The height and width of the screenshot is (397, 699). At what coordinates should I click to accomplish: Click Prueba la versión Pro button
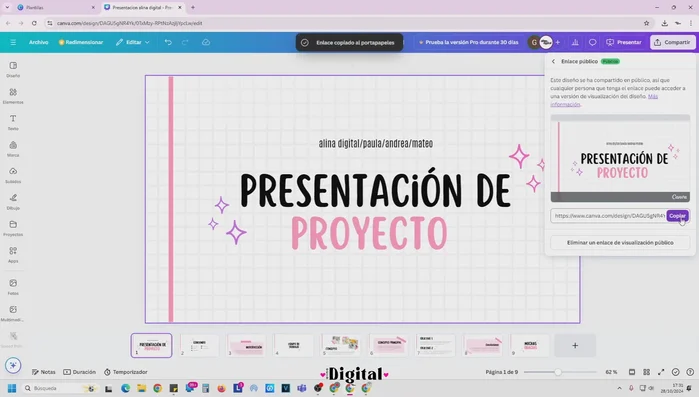coord(469,42)
